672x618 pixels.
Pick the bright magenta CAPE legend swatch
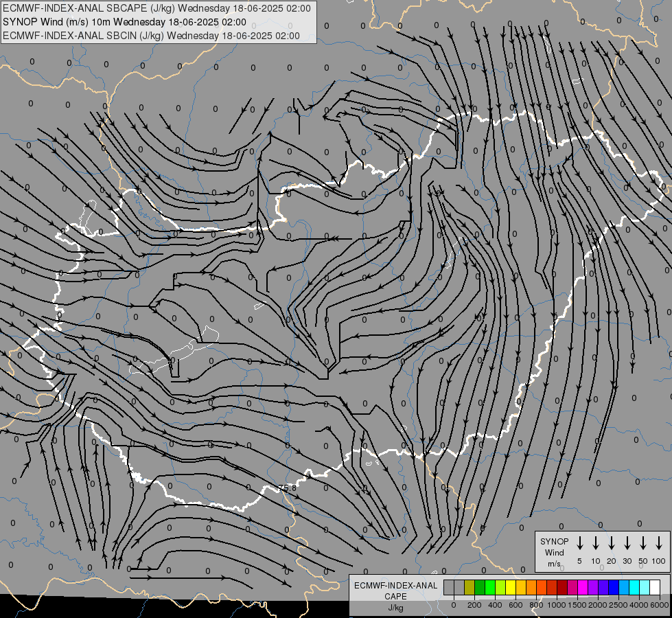point(583,587)
